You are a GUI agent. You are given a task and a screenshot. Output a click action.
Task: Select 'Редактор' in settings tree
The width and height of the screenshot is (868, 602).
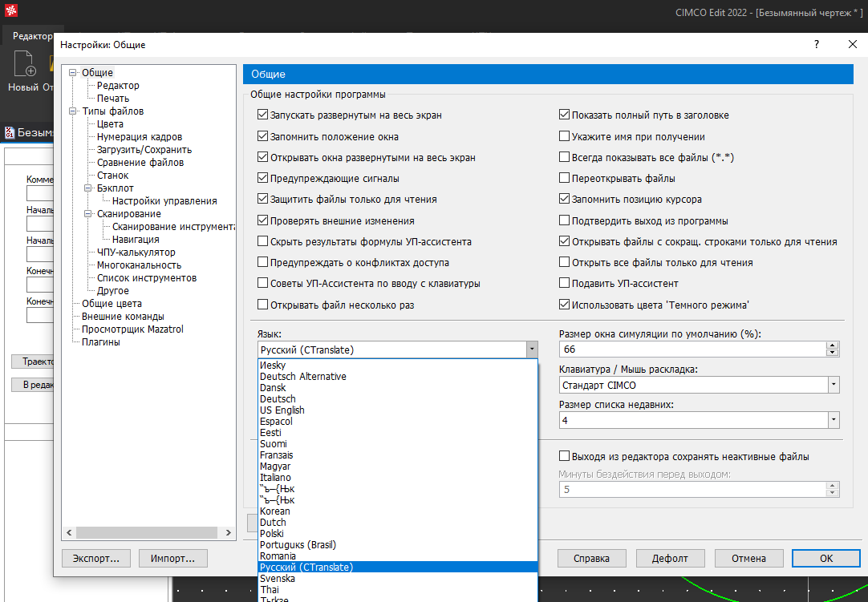118,85
